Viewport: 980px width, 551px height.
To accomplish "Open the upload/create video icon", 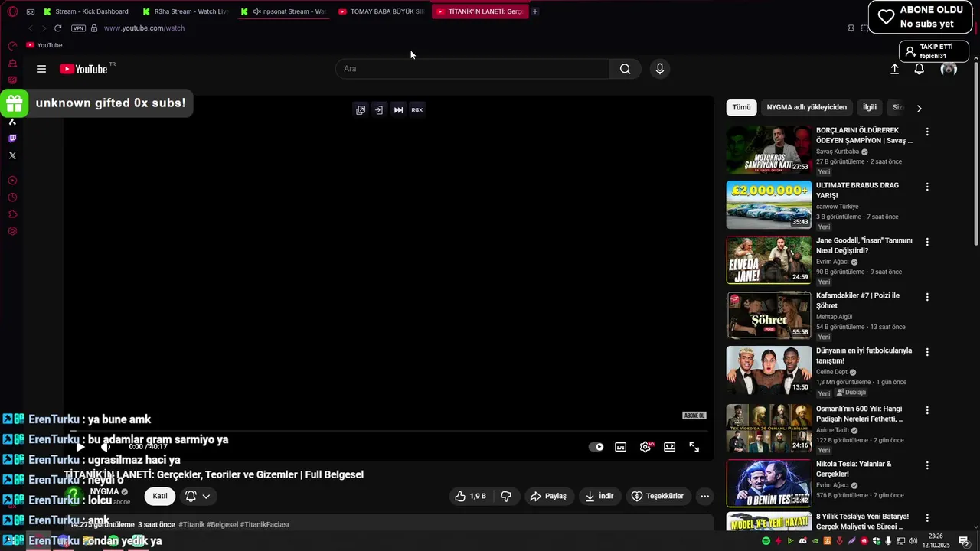I will 894,69.
